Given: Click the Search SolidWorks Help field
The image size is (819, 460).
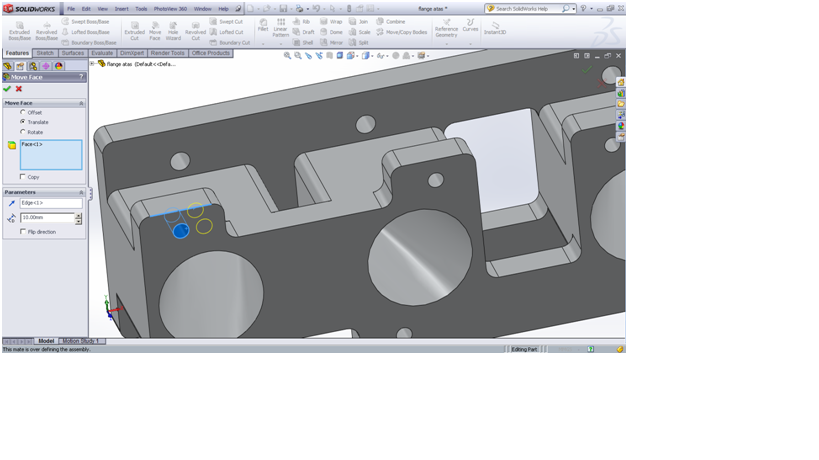Looking at the screenshot, I should [x=527, y=9].
